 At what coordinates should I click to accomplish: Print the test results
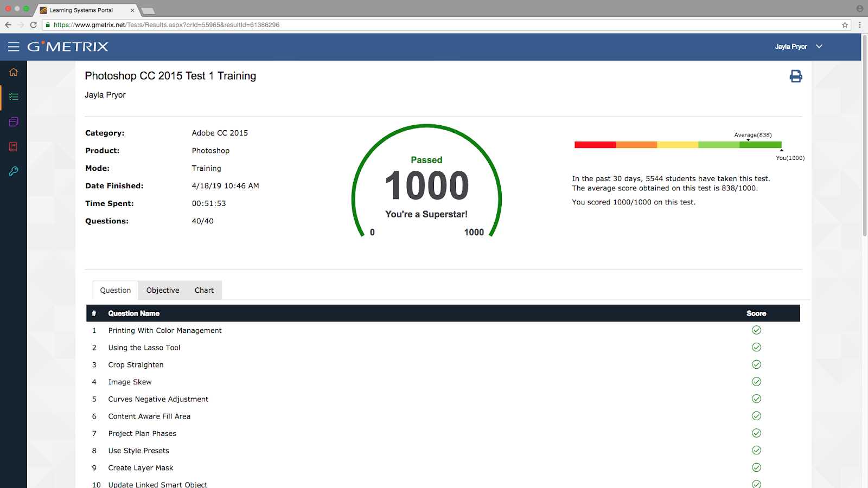point(796,76)
